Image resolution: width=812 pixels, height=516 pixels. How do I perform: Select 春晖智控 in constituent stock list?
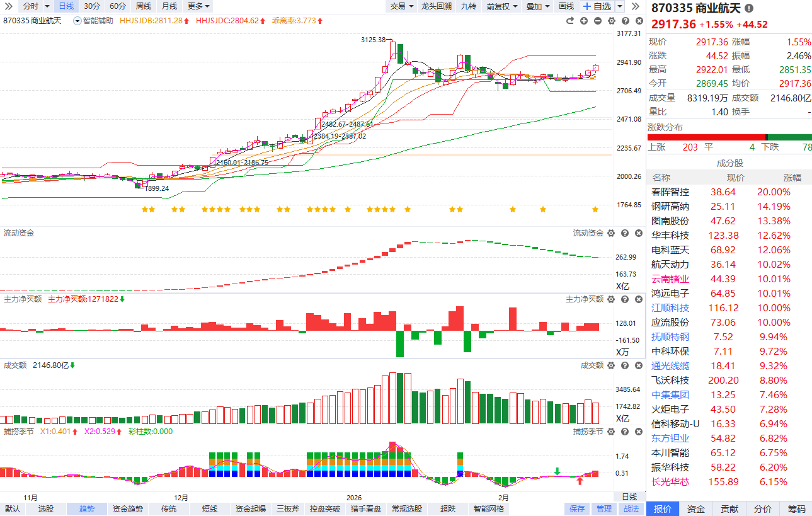point(670,192)
